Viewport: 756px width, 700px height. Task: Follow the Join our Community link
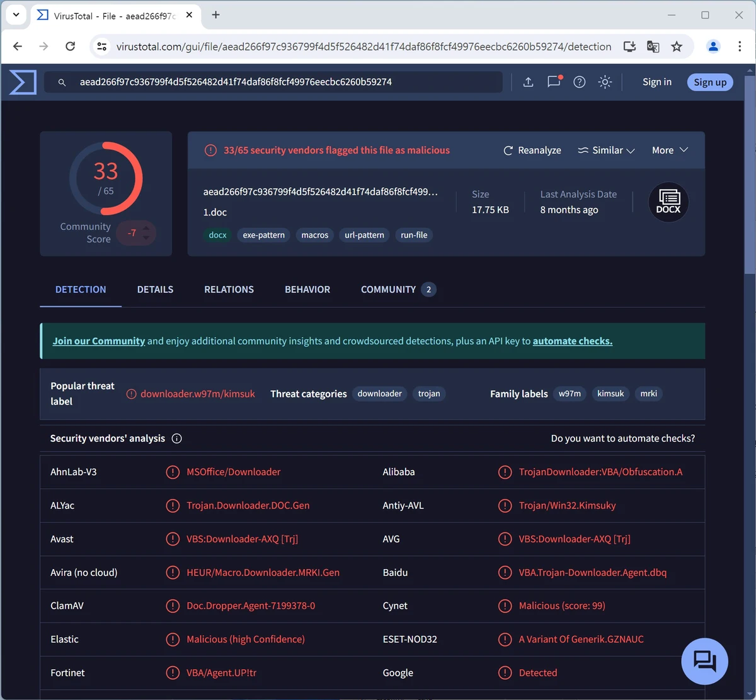[x=99, y=341]
